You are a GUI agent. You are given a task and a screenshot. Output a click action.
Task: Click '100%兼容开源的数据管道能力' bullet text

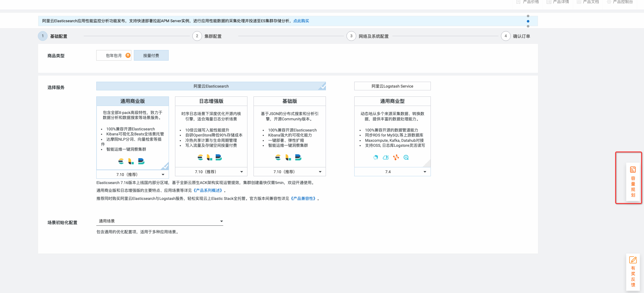(391, 130)
